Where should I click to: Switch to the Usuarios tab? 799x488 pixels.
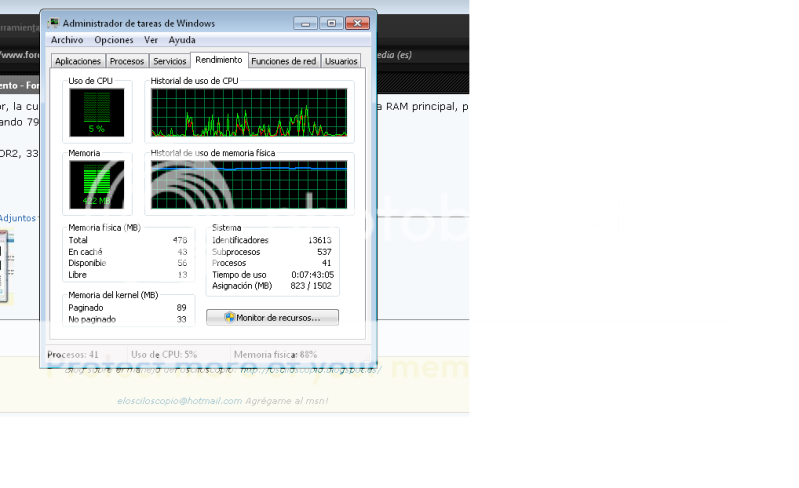point(341,61)
